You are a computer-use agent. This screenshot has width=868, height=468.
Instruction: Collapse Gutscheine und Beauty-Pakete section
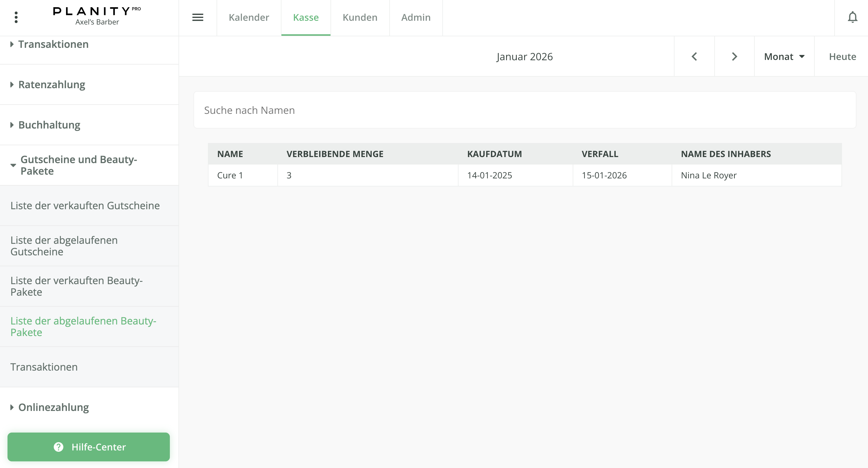[x=78, y=165]
